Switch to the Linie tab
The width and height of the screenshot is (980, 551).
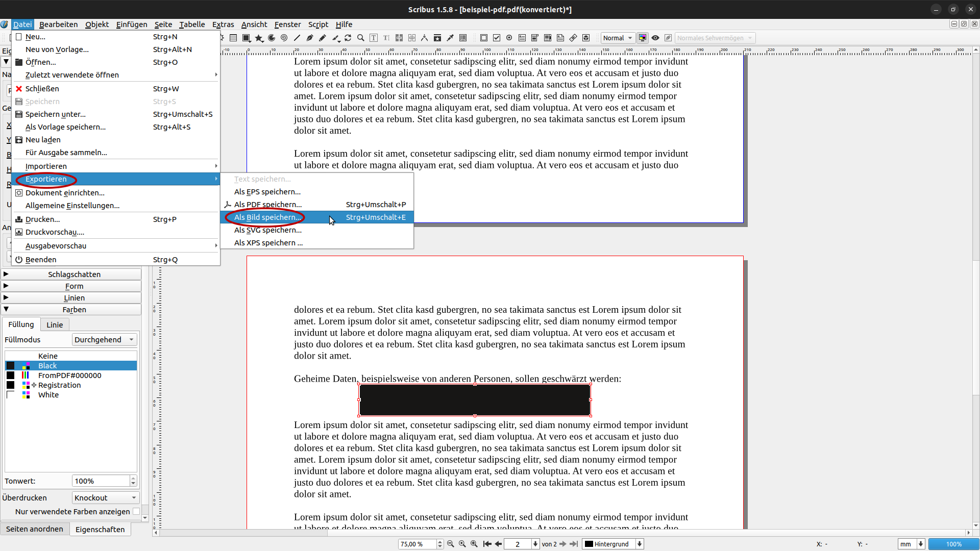(55, 325)
